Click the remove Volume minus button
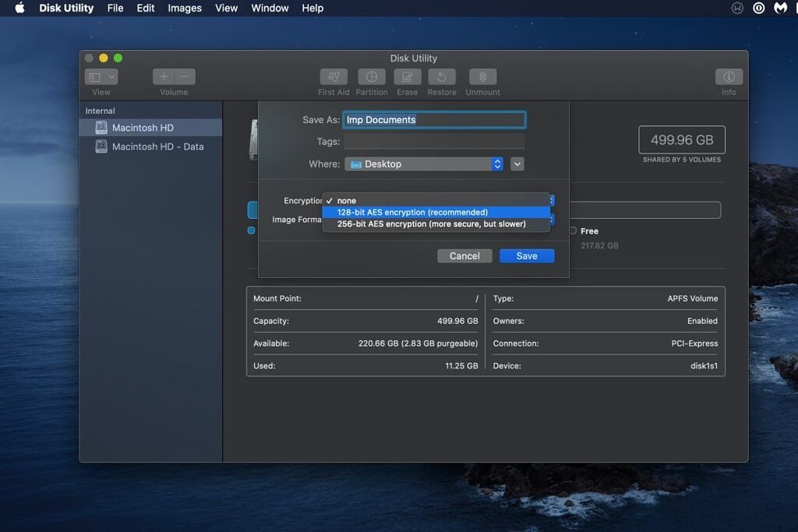Screen dimensions: 798x532 pyautogui.click(x=185, y=77)
